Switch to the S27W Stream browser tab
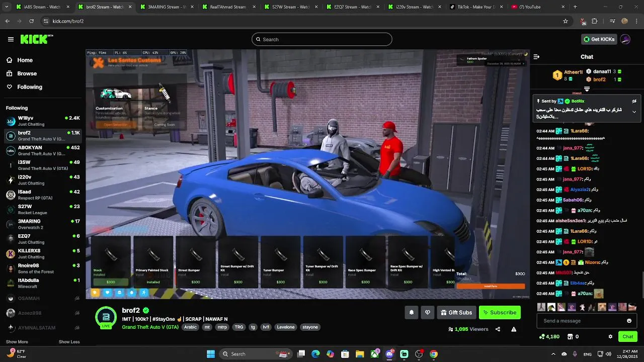 tap(289, 7)
